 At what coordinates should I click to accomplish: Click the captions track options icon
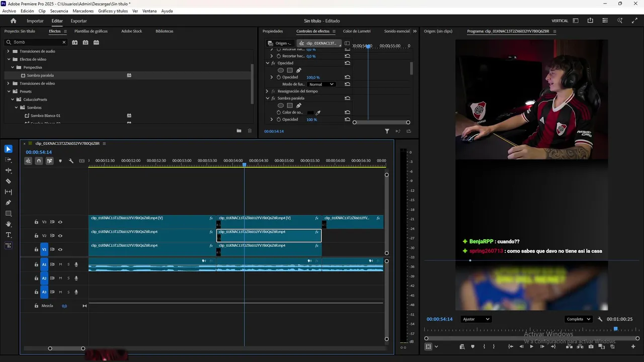pos(82,161)
